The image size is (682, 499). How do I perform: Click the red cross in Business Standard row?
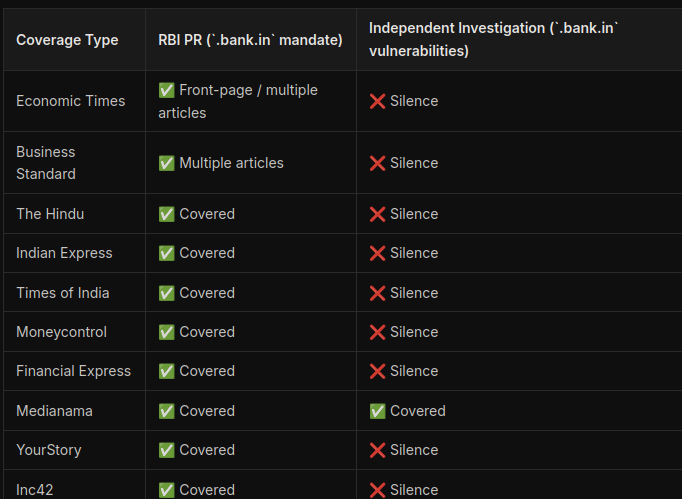click(x=377, y=163)
